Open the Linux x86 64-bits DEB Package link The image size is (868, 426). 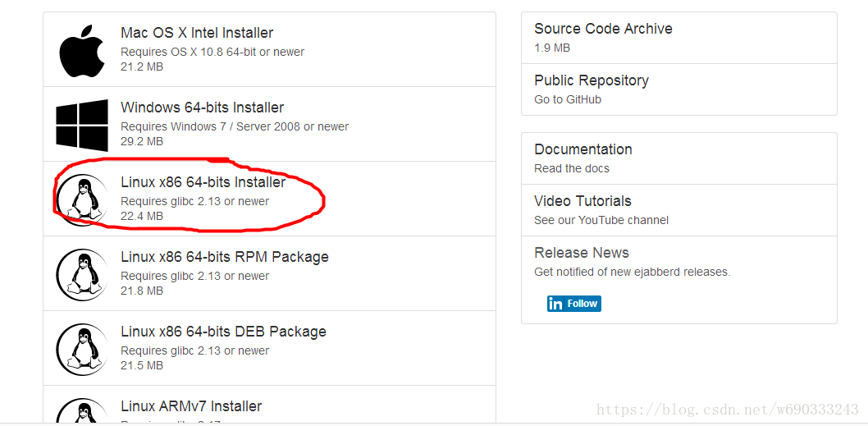click(224, 332)
